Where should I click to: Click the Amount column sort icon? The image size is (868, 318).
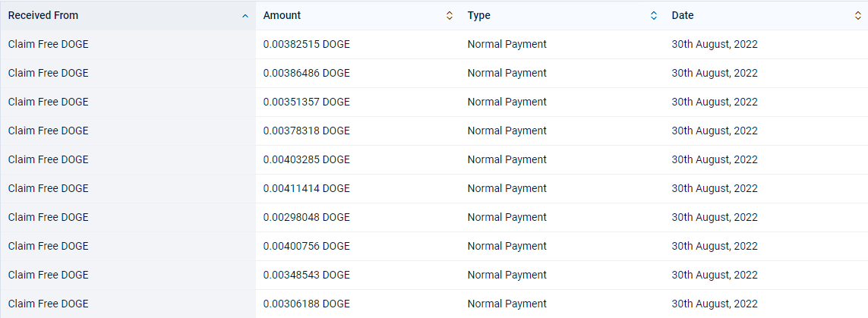pos(450,15)
